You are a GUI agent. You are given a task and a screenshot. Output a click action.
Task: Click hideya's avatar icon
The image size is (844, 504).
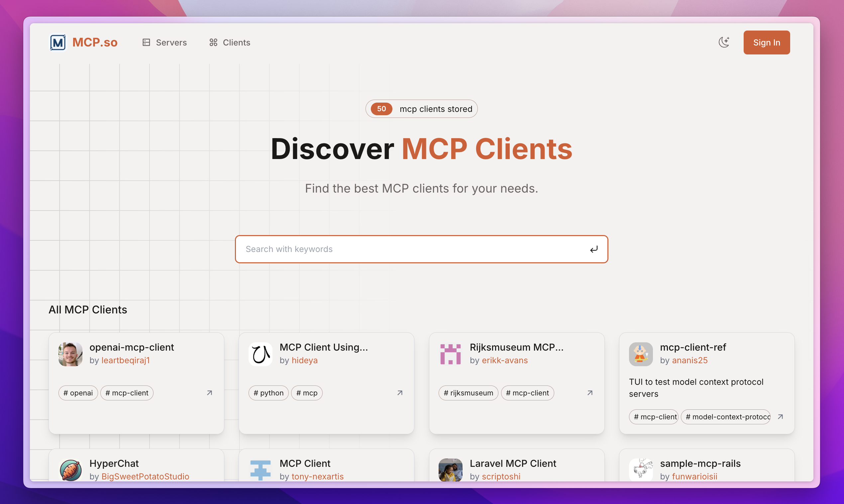(x=261, y=354)
